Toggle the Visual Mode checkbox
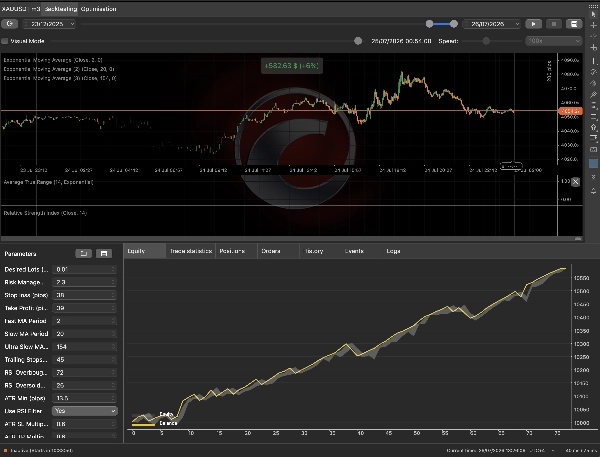 click(x=5, y=41)
